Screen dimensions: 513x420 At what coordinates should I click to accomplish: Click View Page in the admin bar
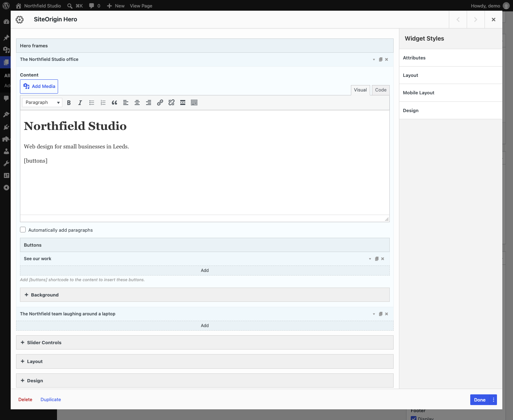click(141, 6)
